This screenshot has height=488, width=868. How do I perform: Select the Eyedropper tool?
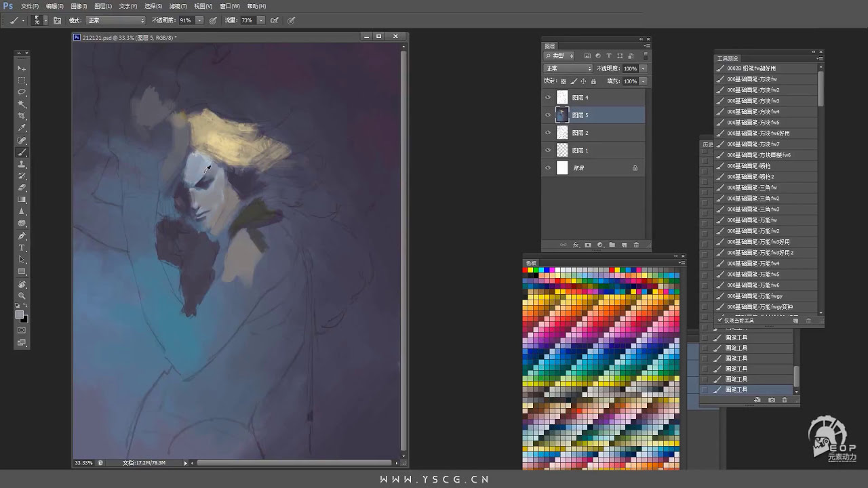[22, 128]
